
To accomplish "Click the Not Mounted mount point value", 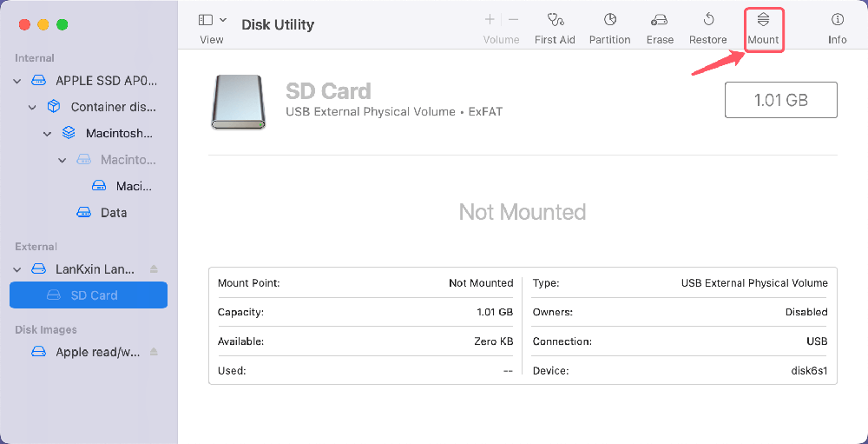I will click(x=481, y=283).
